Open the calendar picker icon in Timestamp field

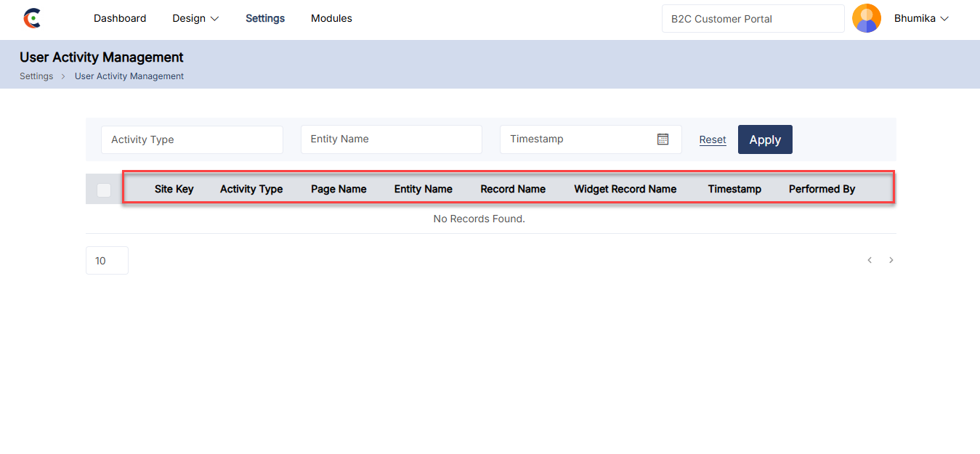pyautogui.click(x=663, y=139)
